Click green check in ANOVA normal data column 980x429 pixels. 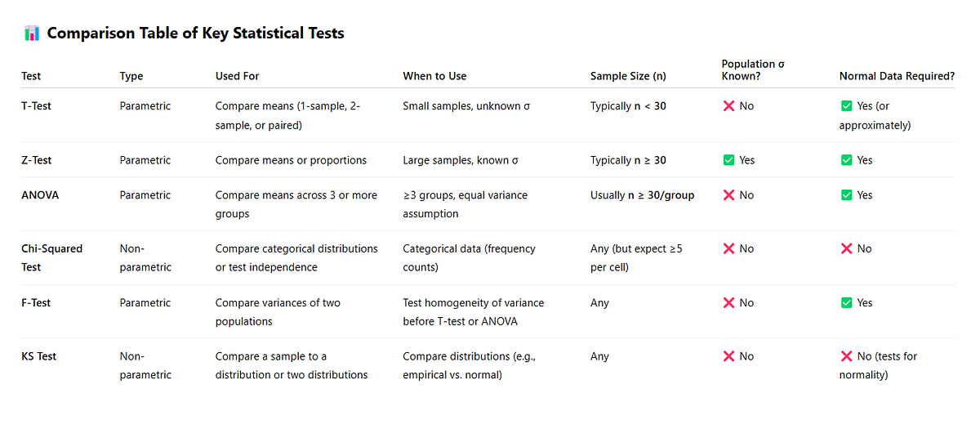pyautogui.click(x=846, y=195)
